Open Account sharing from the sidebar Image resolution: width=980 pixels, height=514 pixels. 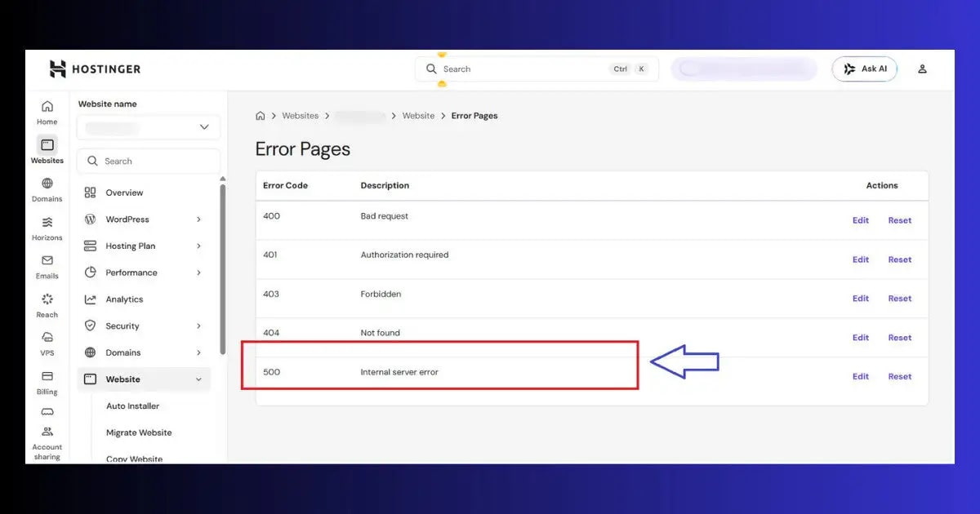47,435
